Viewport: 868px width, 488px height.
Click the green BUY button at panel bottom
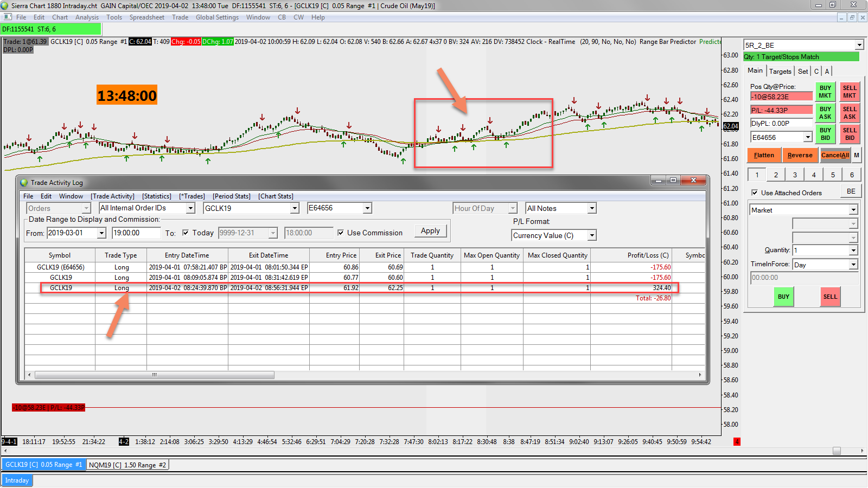[783, 297]
